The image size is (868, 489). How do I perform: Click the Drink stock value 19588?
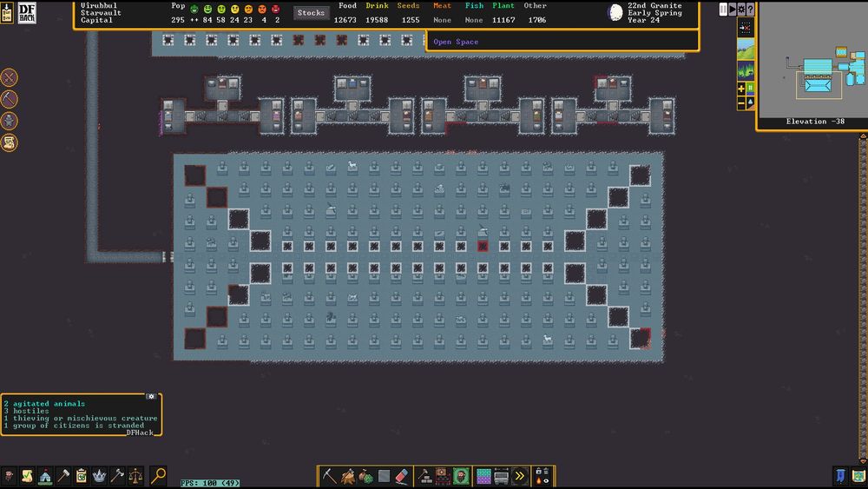coord(377,20)
